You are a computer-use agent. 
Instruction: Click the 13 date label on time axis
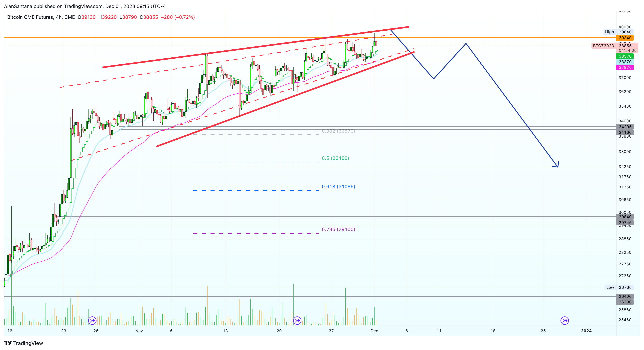pos(225,331)
